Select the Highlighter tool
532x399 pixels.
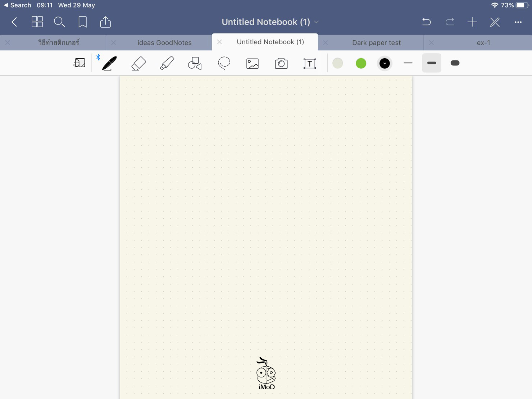[167, 63]
